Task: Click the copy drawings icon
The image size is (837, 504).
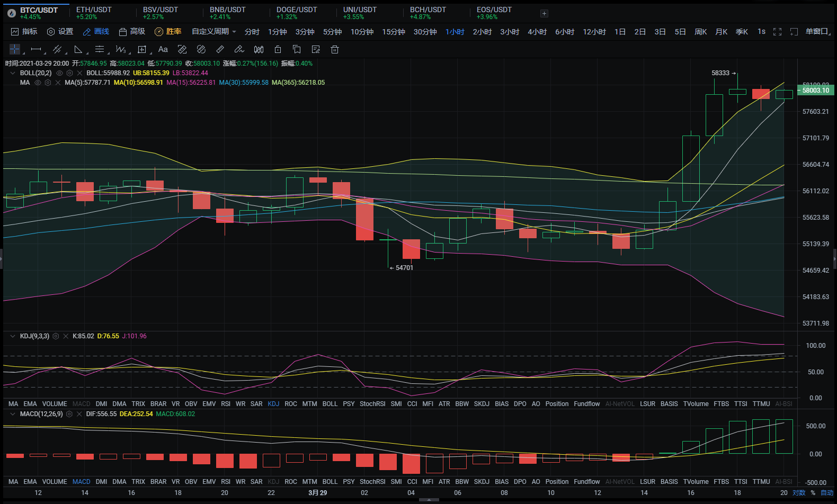Action: [x=297, y=49]
